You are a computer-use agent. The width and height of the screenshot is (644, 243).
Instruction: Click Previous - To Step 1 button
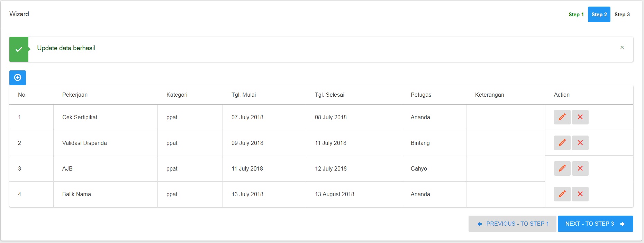coord(512,224)
